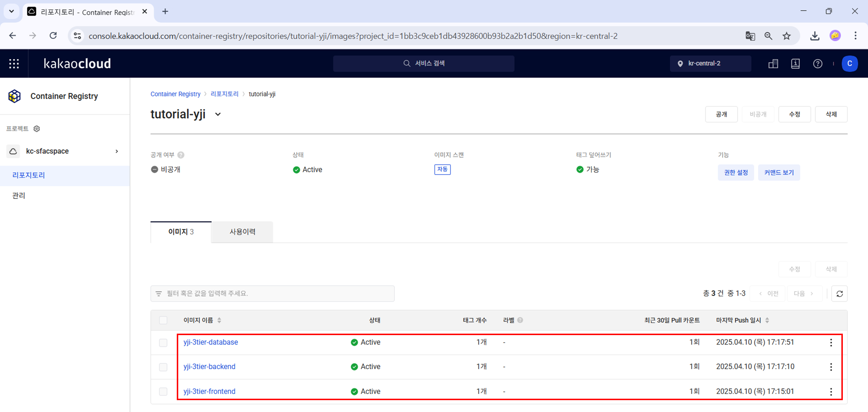
Task: Open the help question mark icon in header
Action: coord(817,64)
